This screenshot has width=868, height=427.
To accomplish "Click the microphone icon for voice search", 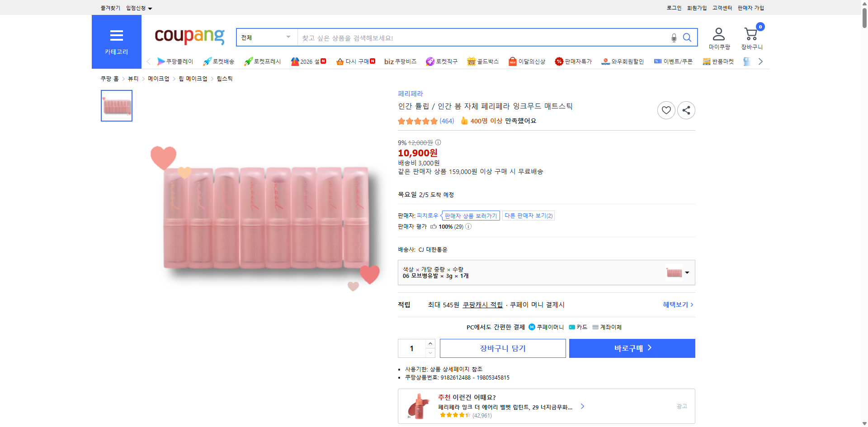I will coord(673,38).
